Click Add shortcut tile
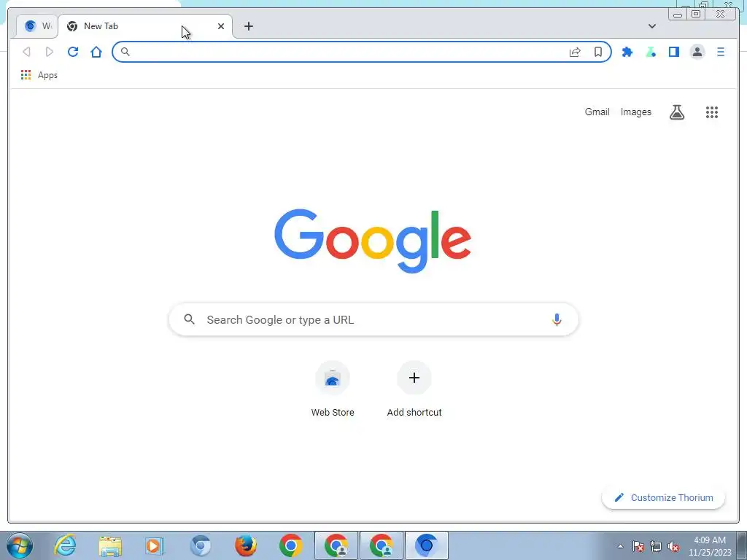This screenshot has width=747, height=560. [414, 389]
